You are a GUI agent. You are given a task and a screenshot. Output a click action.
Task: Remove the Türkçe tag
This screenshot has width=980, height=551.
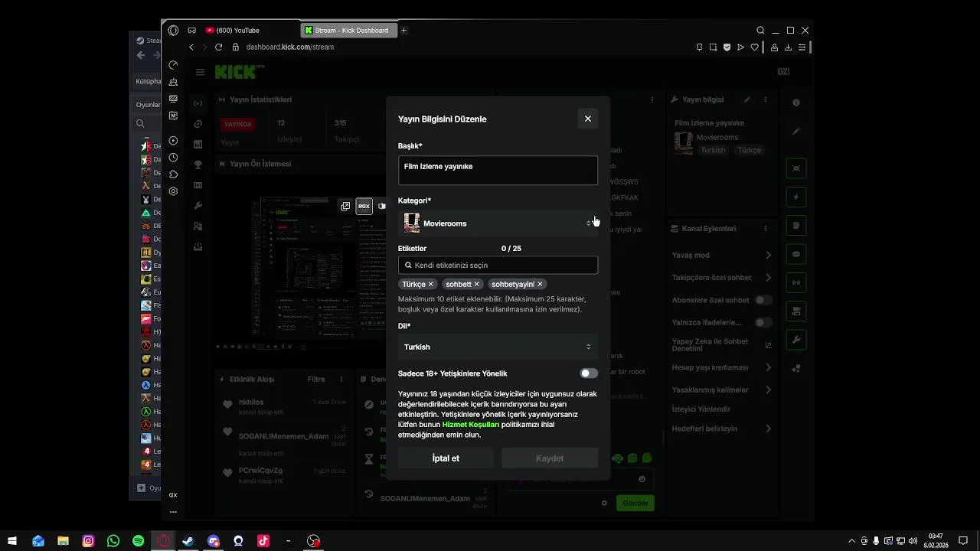point(431,284)
